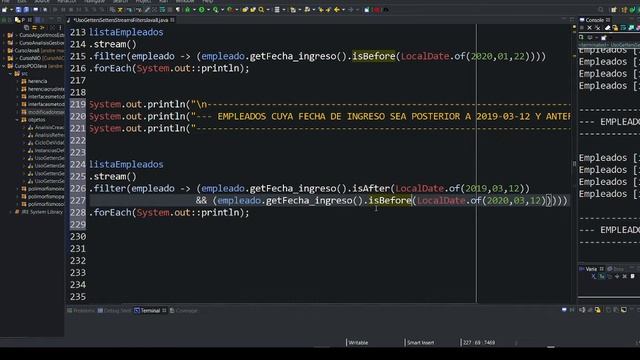Open the Coverage tab
Screen dimensions: 640x360
[x=183, y=311]
